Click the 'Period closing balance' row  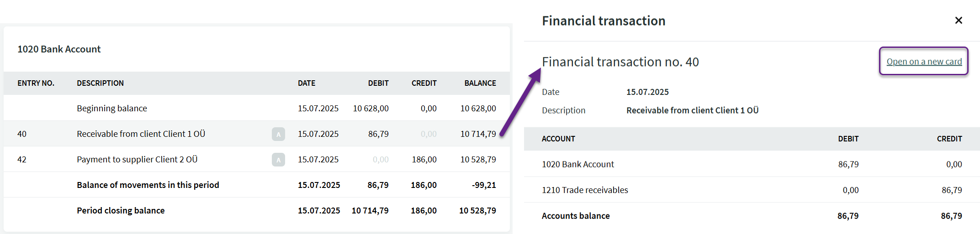tap(121, 211)
